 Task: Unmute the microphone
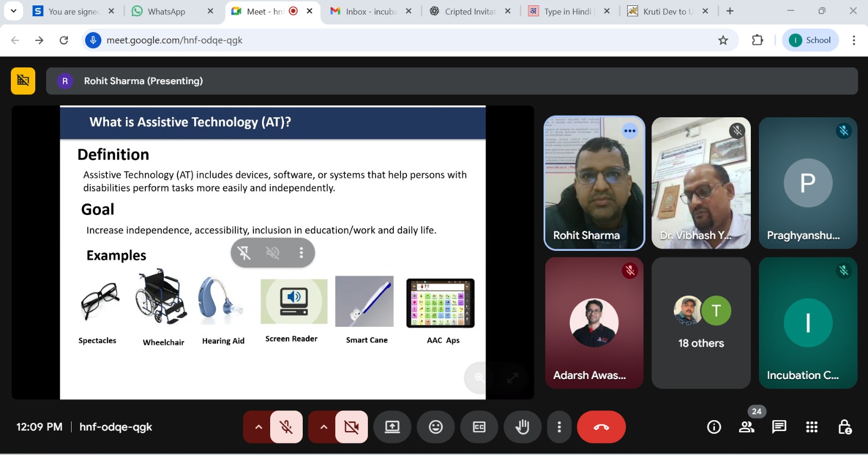click(x=286, y=427)
